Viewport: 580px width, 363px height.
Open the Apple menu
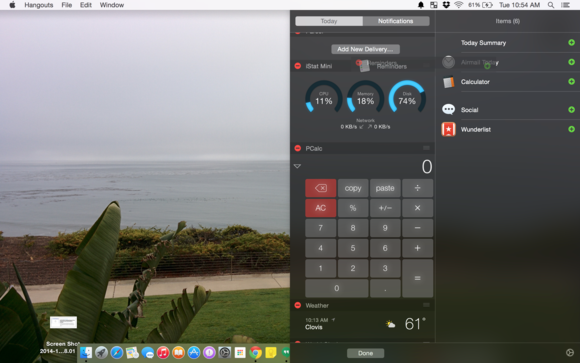tap(12, 5)
